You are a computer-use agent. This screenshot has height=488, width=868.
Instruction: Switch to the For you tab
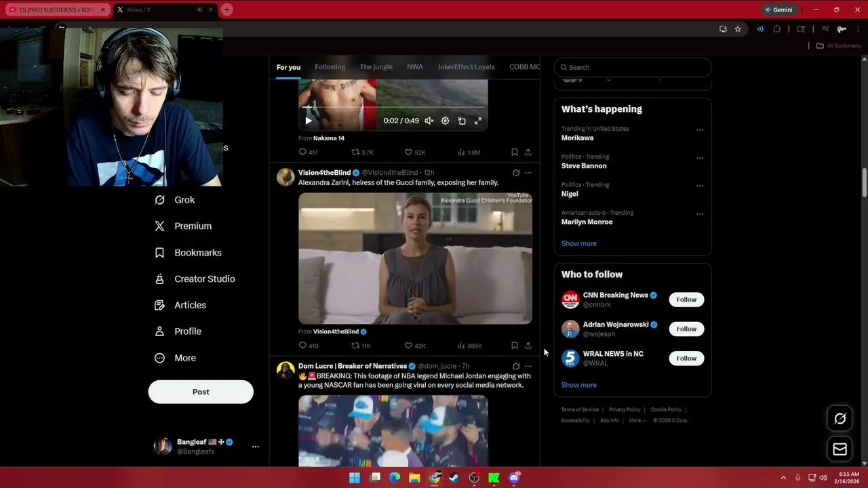(x=288, y=67)
